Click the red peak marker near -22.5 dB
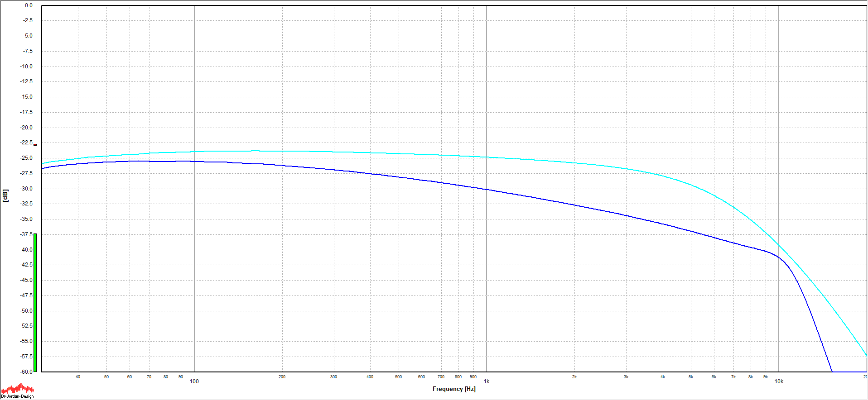 point(35,145)
